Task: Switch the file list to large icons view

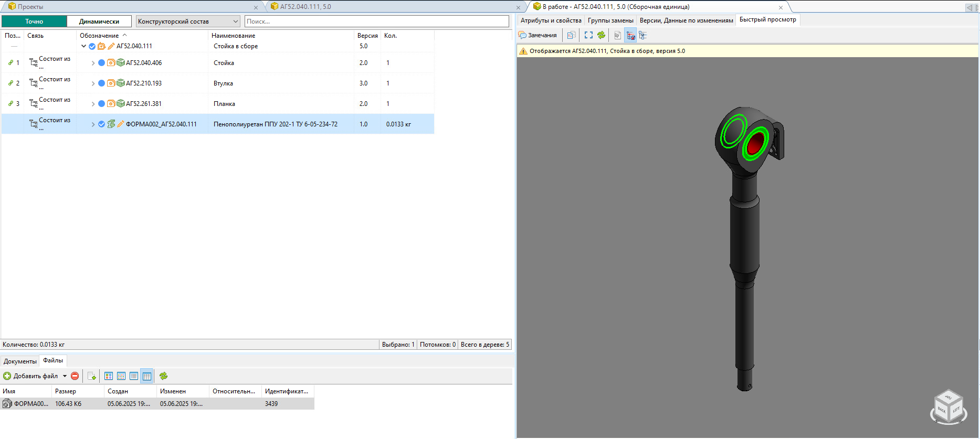Action: point(109,376)
